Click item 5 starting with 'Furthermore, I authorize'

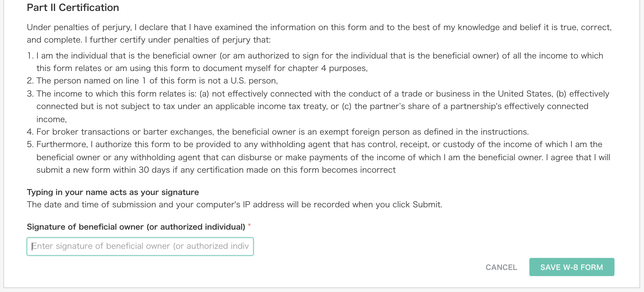[319, 157]
